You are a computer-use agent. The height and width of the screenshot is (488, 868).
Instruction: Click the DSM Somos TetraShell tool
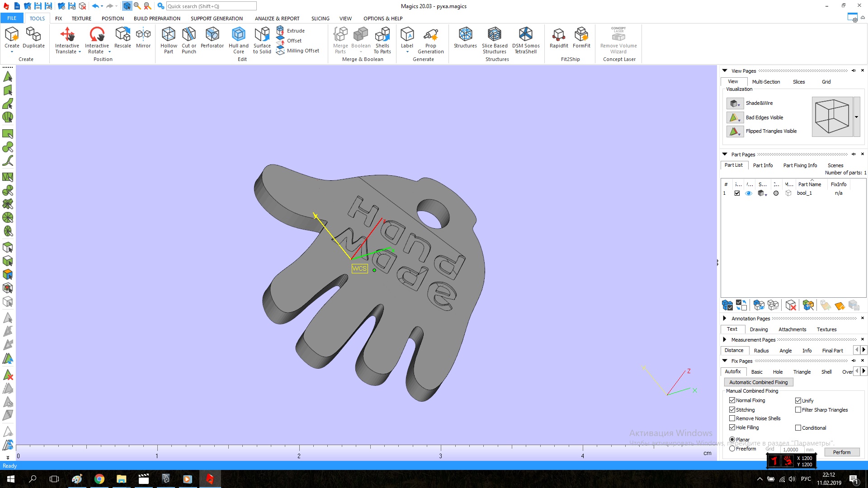526,40
